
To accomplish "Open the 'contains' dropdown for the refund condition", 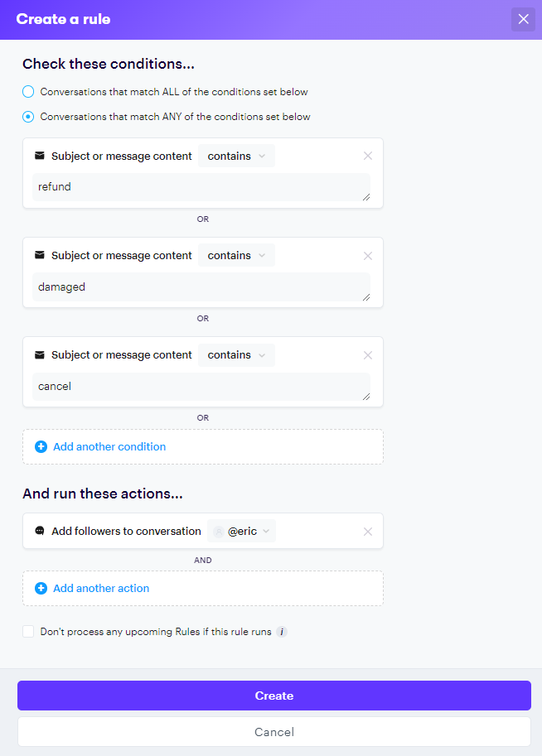I will pos(236,156).
